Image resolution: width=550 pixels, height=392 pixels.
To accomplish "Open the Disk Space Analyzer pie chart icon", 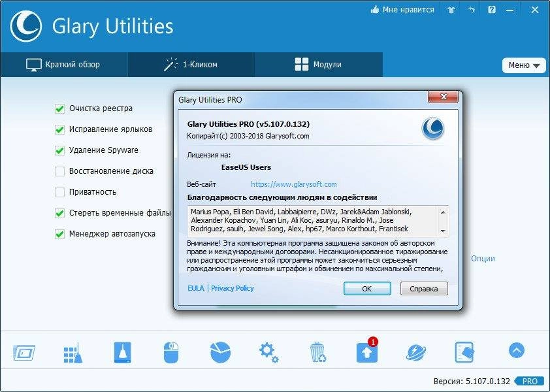I will point(220,352).
